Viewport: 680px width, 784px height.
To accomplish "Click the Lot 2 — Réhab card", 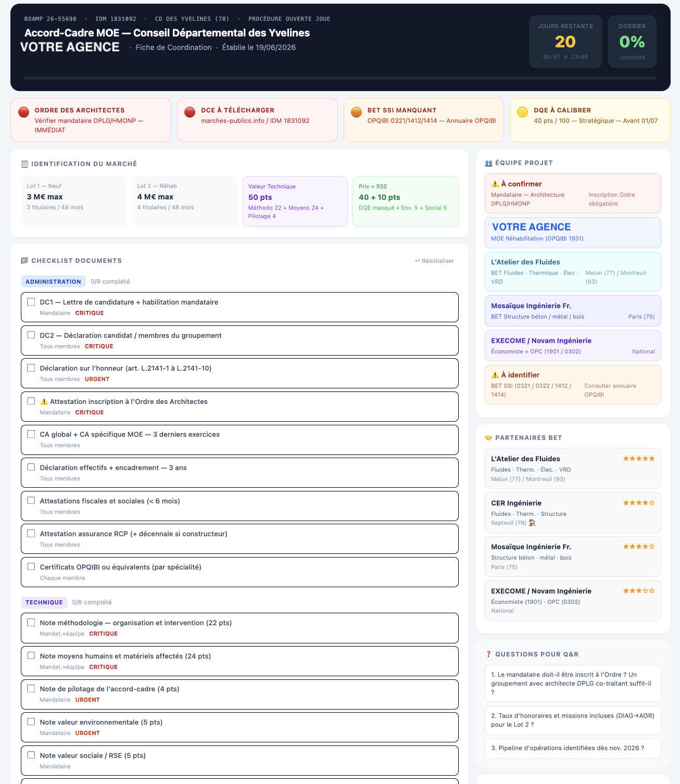I will point(184,201).
